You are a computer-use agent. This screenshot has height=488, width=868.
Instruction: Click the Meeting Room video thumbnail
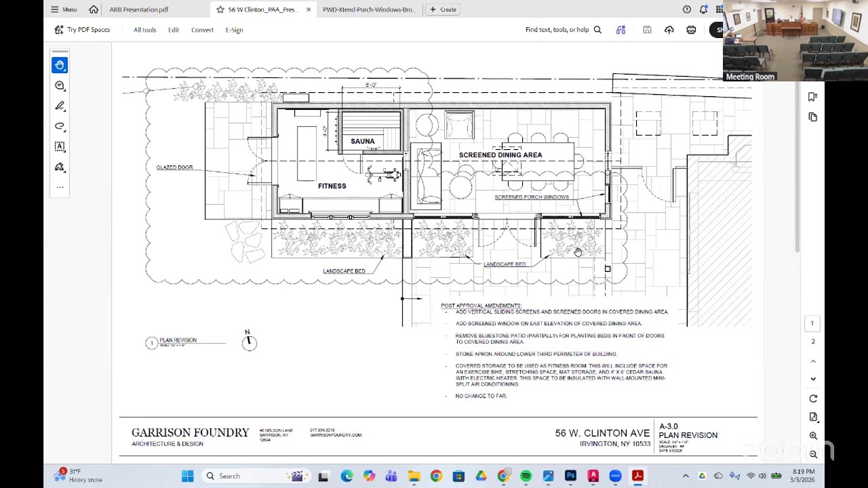click(x=795, y=41)
